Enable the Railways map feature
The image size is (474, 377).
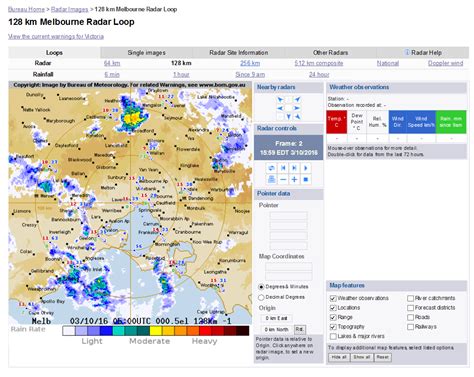(410, 327)
